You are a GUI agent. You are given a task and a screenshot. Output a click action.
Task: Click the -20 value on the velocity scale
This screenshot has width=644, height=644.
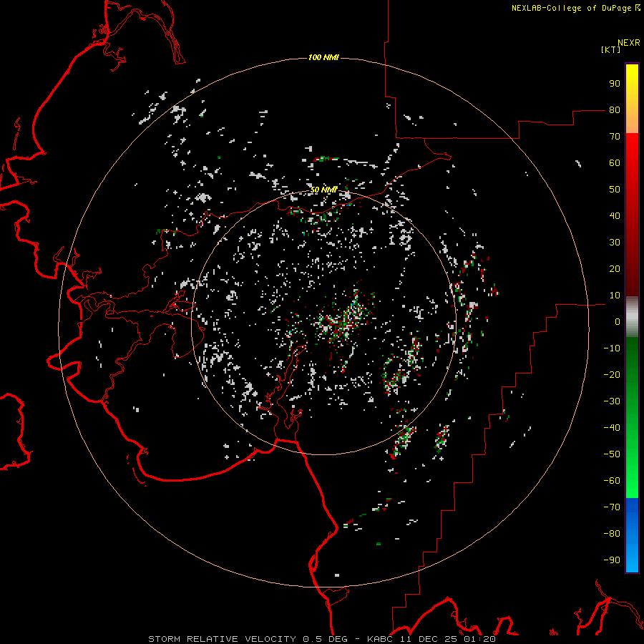612,375
